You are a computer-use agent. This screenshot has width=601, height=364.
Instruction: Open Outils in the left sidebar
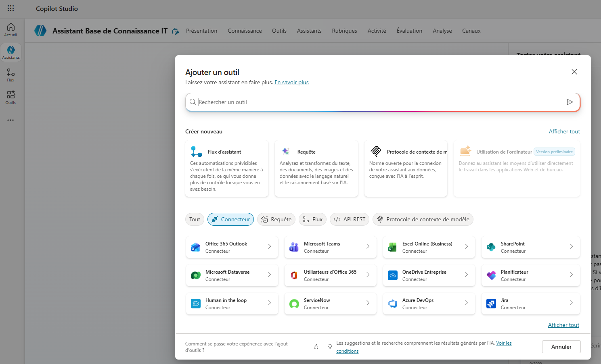[11, 97]
